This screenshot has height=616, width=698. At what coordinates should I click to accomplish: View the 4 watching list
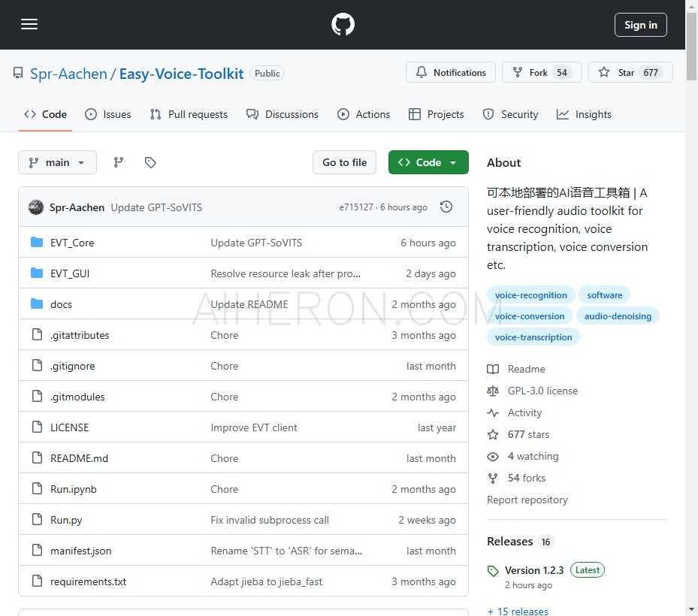coord(523,456)
